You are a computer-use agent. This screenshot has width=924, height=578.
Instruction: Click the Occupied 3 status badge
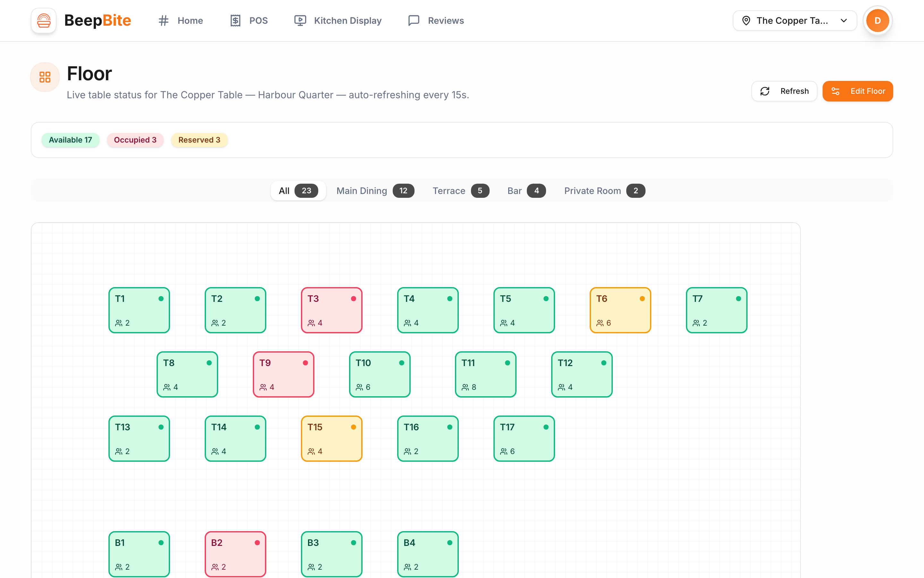pyautogui.click(x=135, y=140)
